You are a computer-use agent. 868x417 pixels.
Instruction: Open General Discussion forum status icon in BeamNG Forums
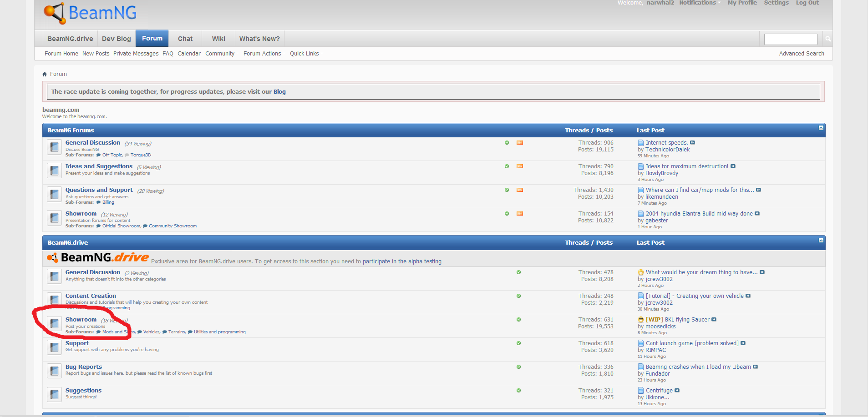tap(54, 147)
